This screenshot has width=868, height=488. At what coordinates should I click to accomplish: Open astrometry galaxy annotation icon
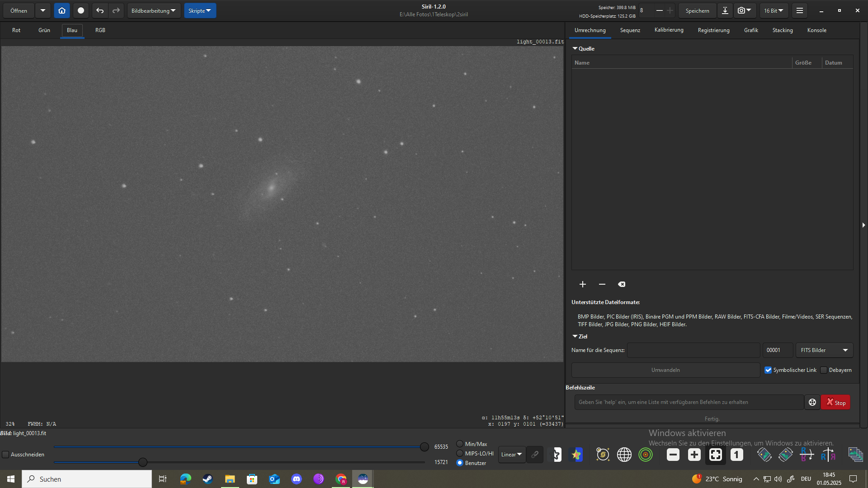[x=603, y=455]
